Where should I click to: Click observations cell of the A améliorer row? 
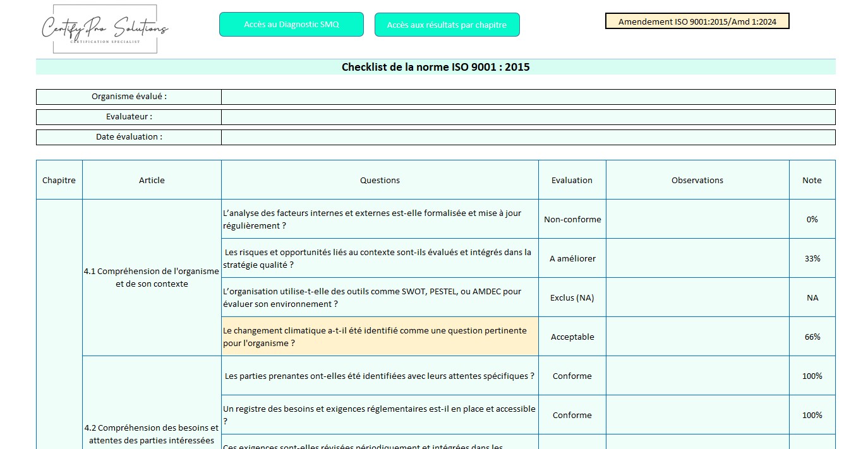pyautogui.click(x=697, y=258)
